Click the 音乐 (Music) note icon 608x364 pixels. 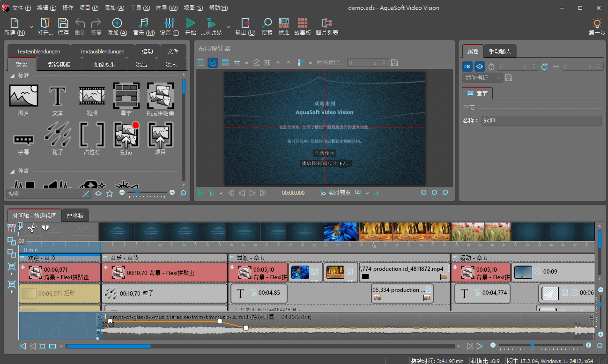point(144,23)
